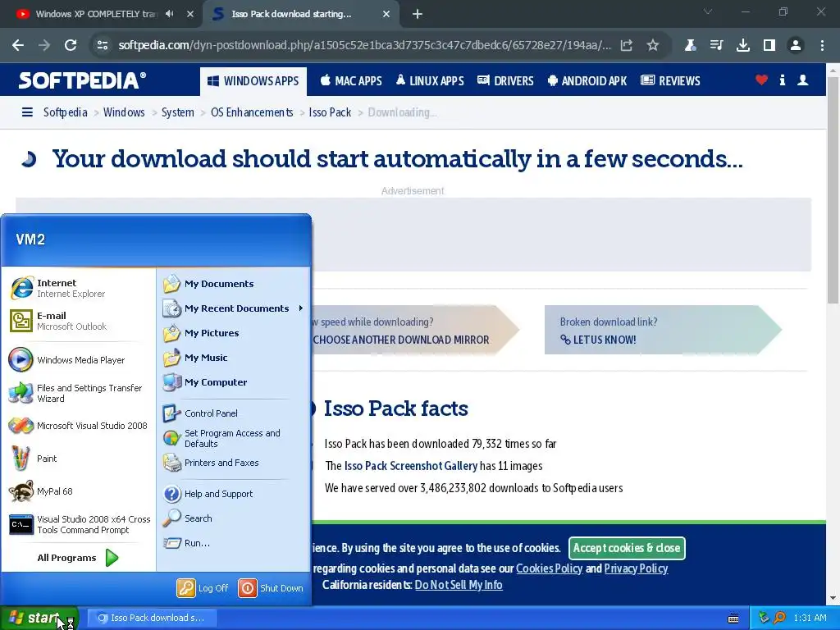Image resolution: width=840 pixels, height=630 pixels.
Task: Click the Windows start button
Action: [x=39, y=618]
